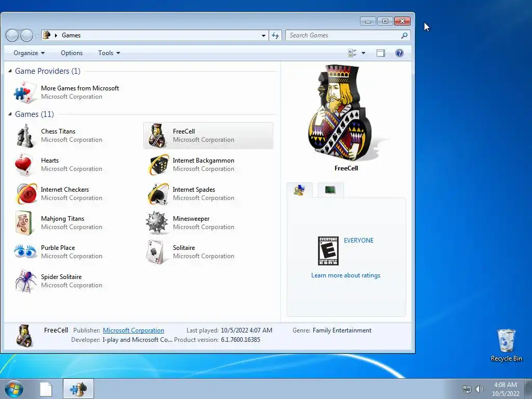Click the Games path text in address bar
This screenshot has width=532, height=399.
71,35
